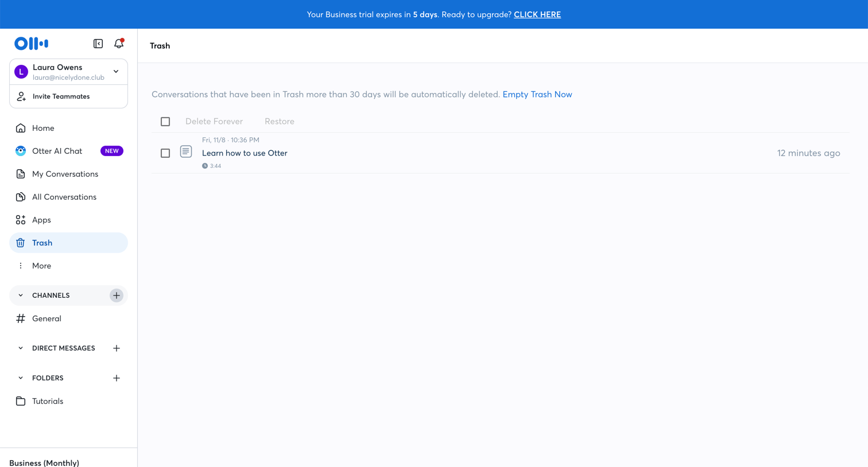Viewport: 868px width, 467px height.
Task: Click Invite Teammates button
Action: click(68, 96)
